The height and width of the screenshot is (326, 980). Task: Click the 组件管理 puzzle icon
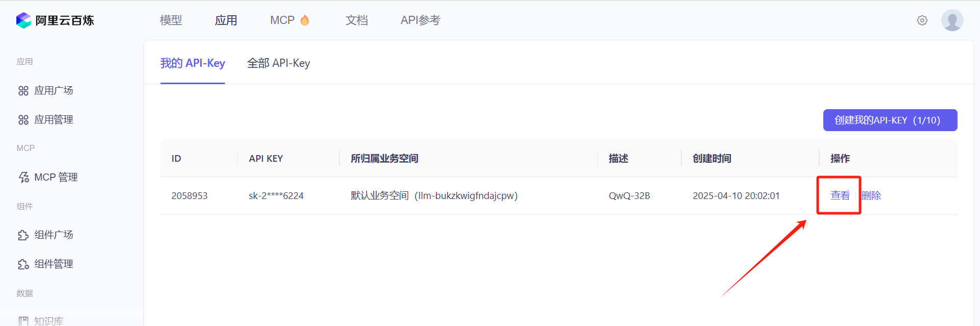click(23, 264)
